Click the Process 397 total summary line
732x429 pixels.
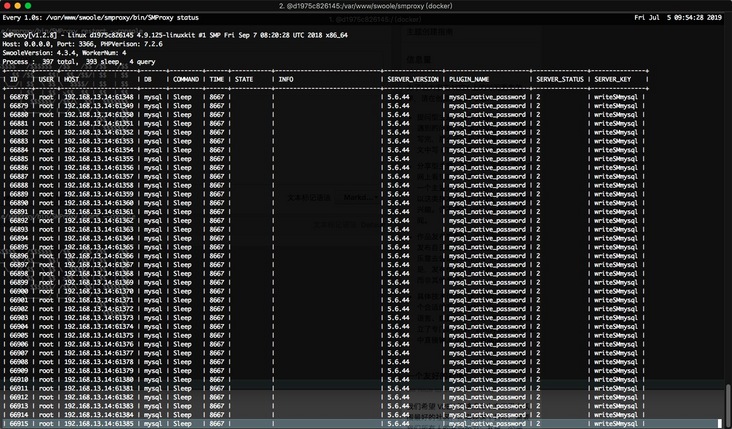click(78, 61)
